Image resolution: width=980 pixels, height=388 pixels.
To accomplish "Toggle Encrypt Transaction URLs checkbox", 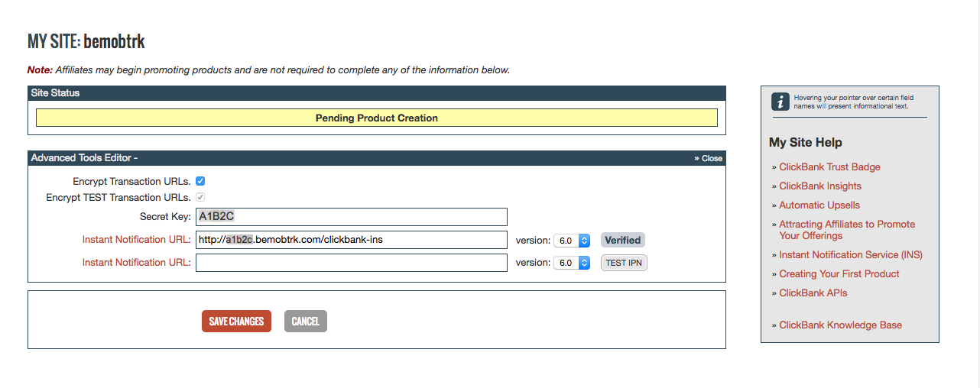I will point(200,181).
